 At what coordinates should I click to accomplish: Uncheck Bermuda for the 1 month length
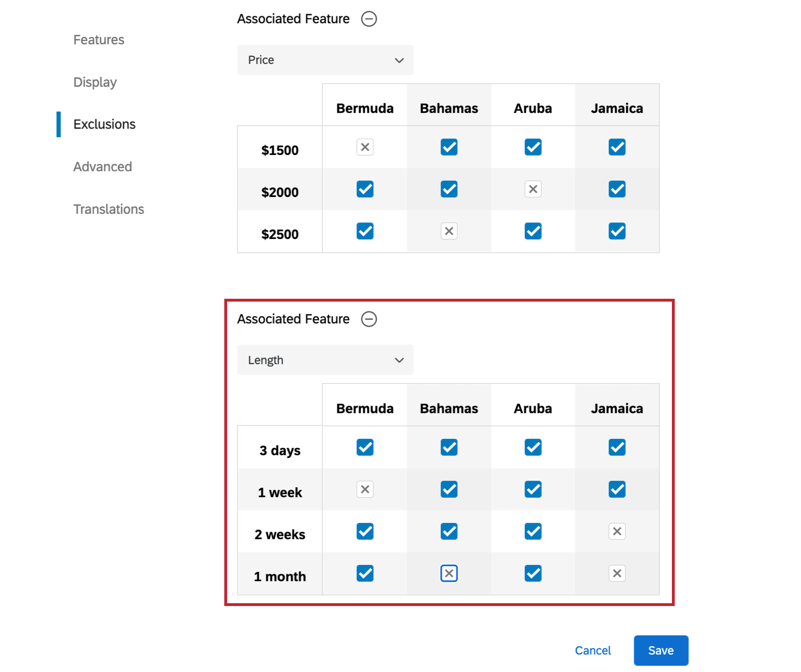tap(364, 574)
